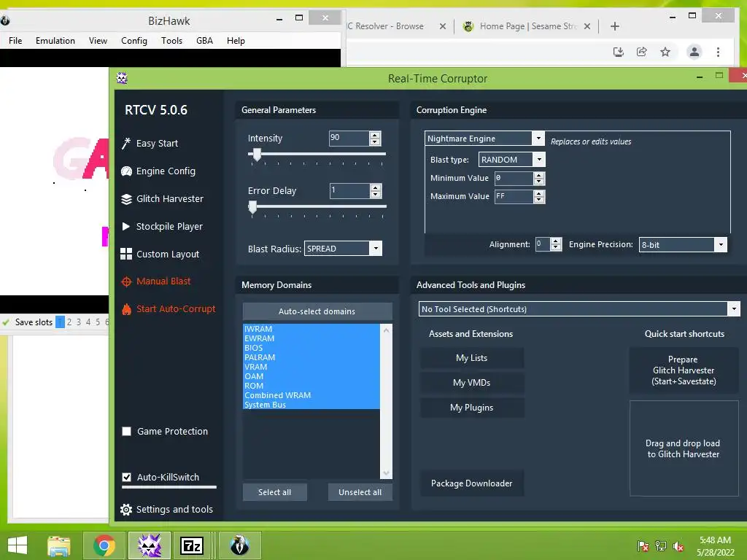Image resolution: width=747 pixels, height=560 pixels.
Task: Increase Error Delay spinner value
Action: [376, 187]
